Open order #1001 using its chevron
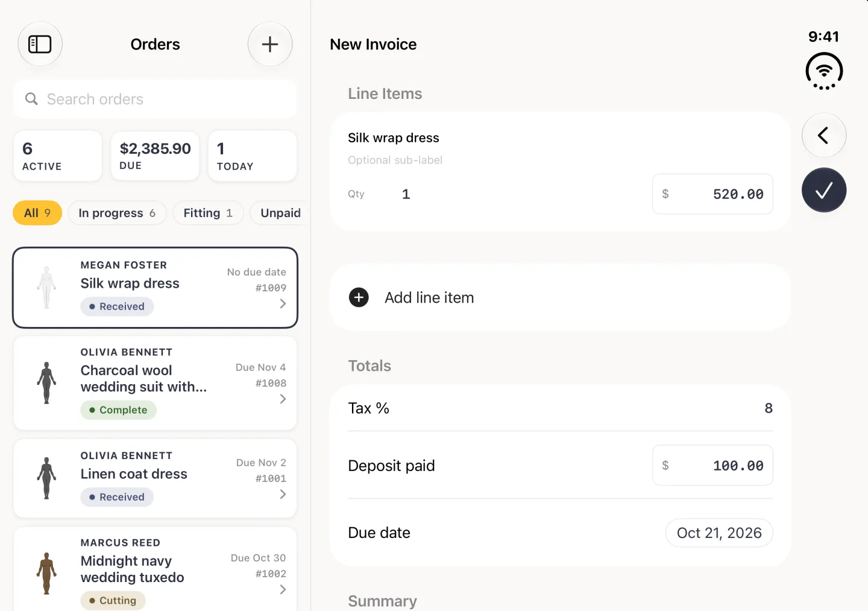This screenshot has width=868, height=611. tap(283, 495)
